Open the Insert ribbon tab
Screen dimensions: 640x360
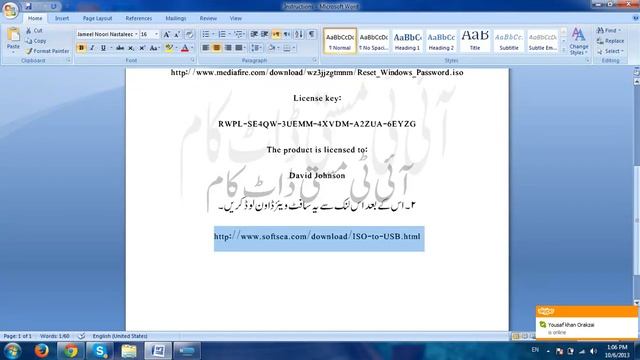62,18
